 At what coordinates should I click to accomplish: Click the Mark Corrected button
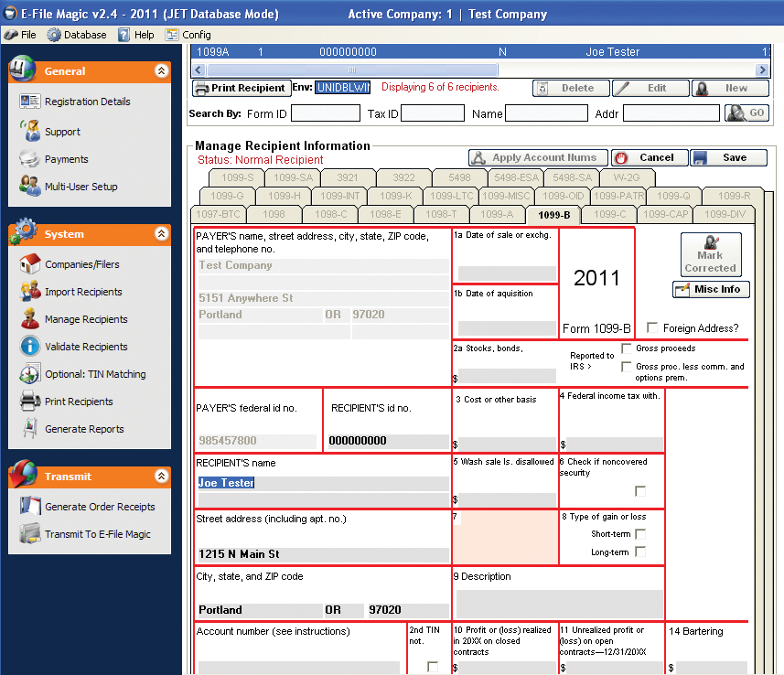[710, 254]
